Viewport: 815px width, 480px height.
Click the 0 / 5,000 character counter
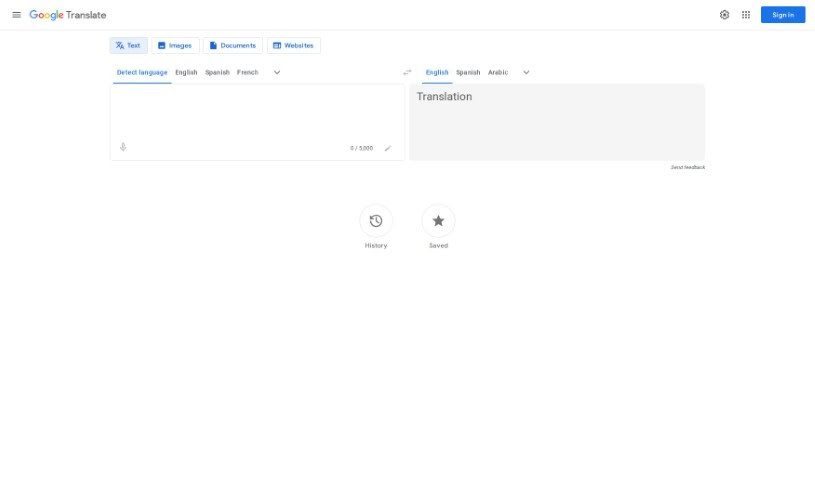[x=361, y=149]
